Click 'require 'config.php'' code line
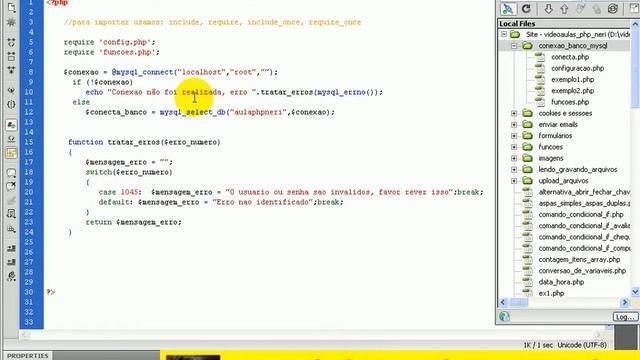 (x=109, y=42)
